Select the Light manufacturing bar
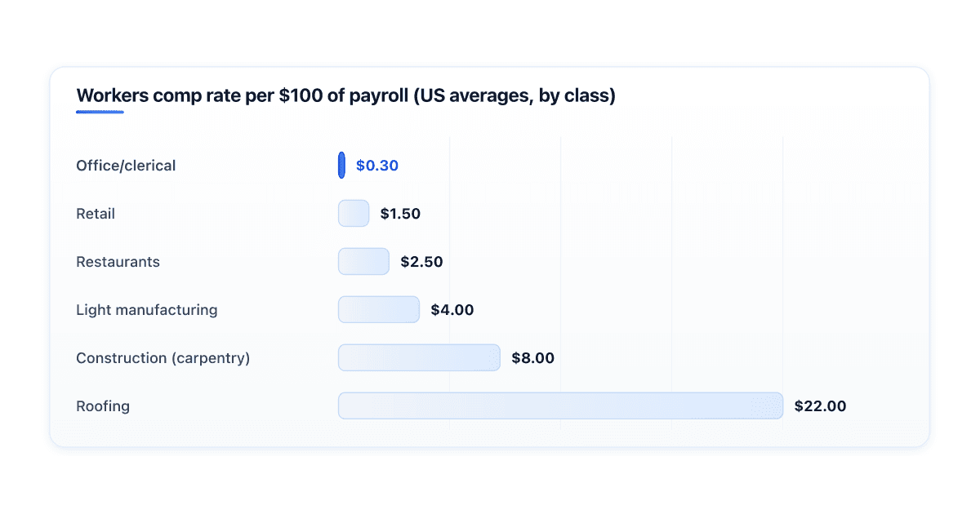 pyautogui.click(x=379, y=310)
